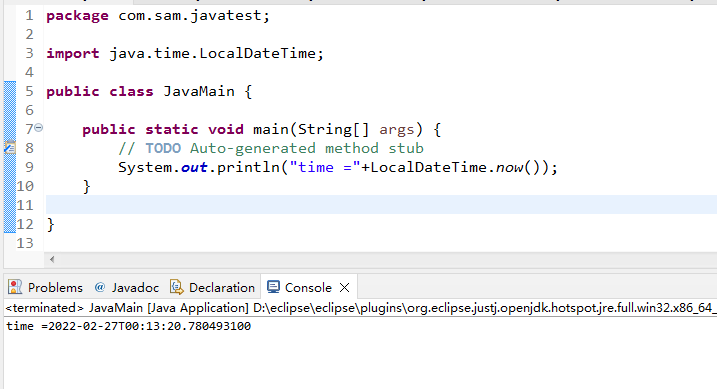The image size is (717, 389).
Task: Click the Declaration view icon
Action: click(177, 287)
